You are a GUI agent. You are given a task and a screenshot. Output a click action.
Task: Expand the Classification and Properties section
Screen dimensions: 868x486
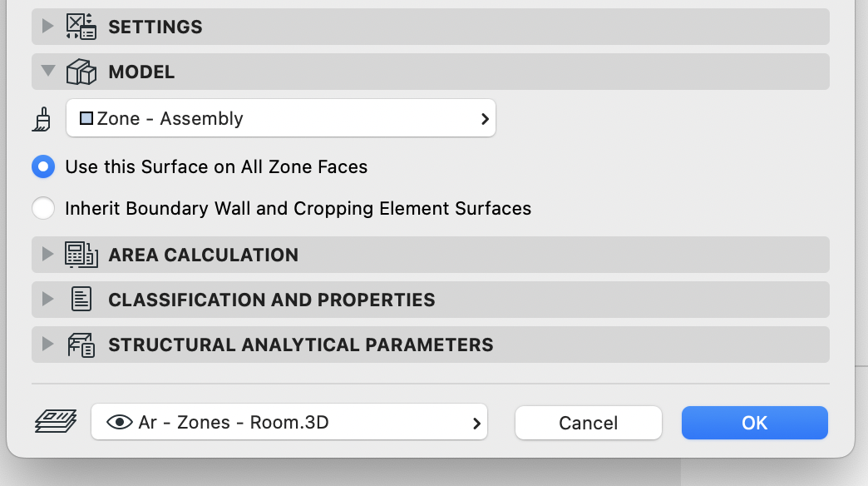(47, 300)
